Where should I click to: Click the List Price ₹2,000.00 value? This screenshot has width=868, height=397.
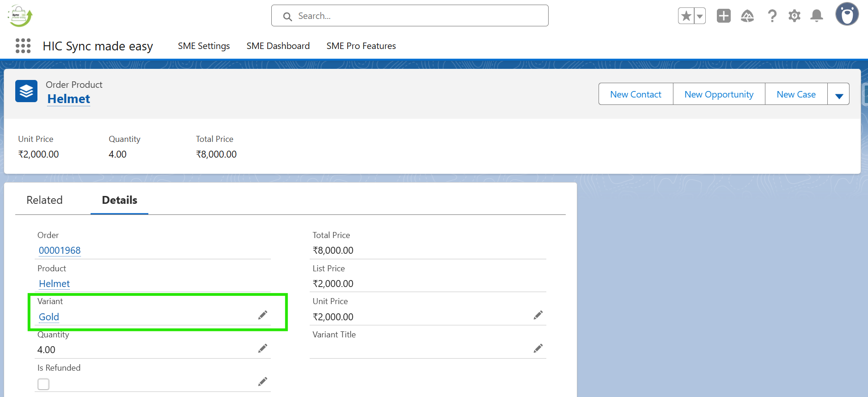(333, 284)
